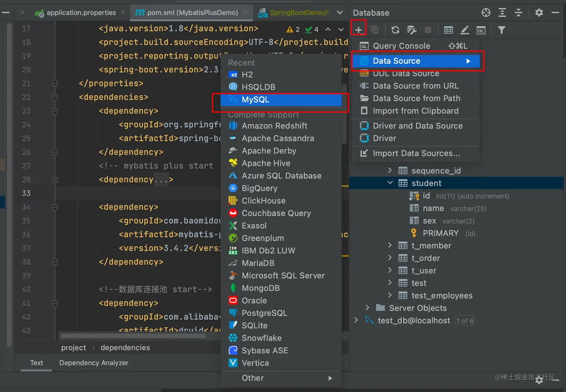This screenshot has height=392, width=566.
Task: Select SQLite data source
Action: [x=281, y=325]
